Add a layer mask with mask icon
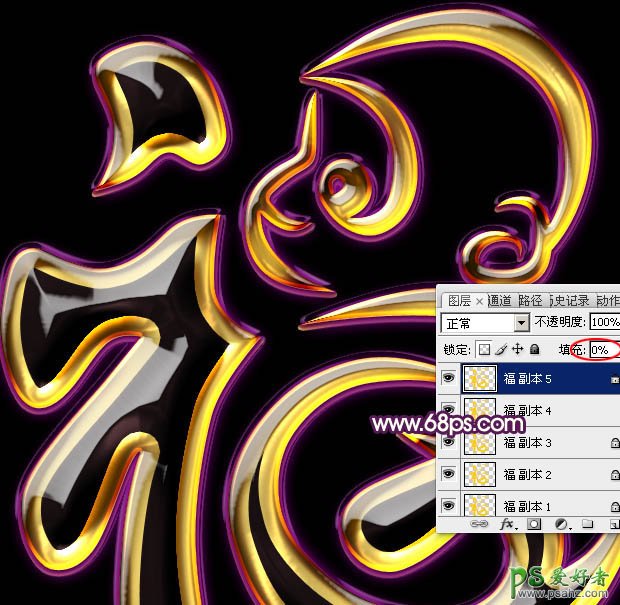The width and height of the screenshot is (620, 605). point(535,523)
